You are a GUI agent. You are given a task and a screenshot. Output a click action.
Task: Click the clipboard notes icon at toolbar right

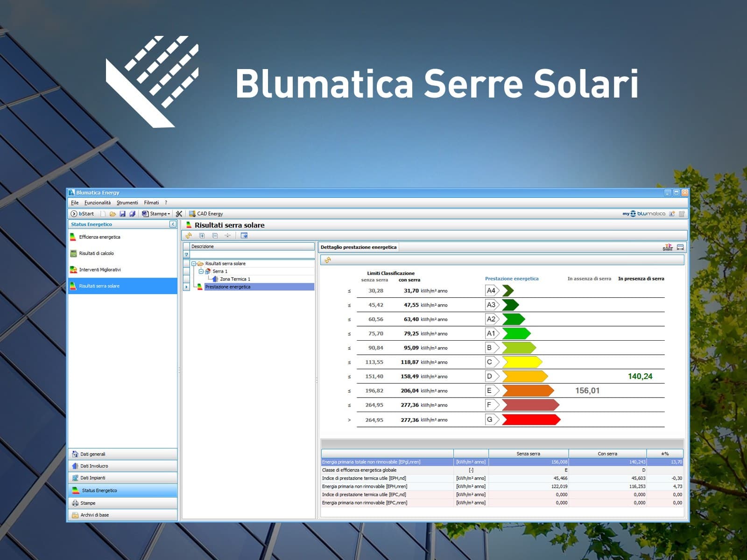coord(682,214)
